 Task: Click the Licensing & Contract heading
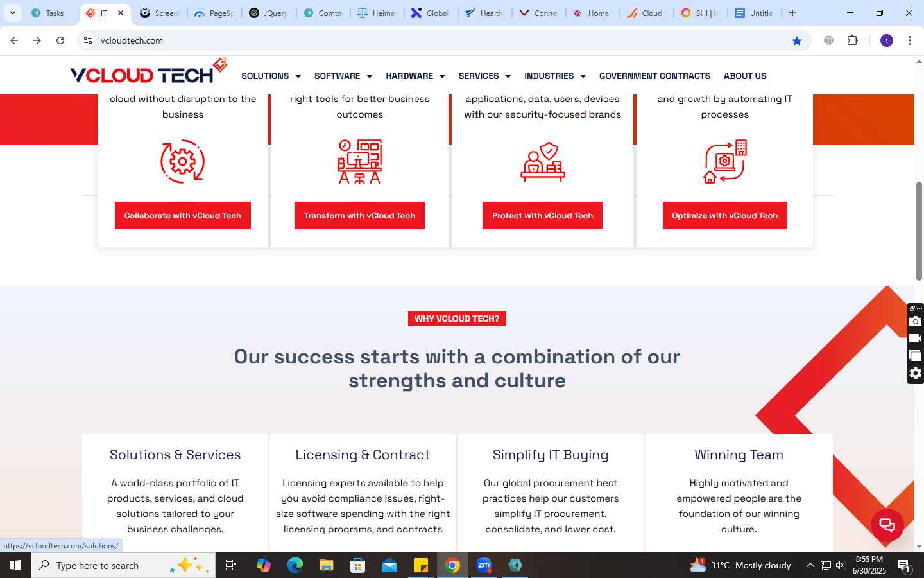[363, 455]
